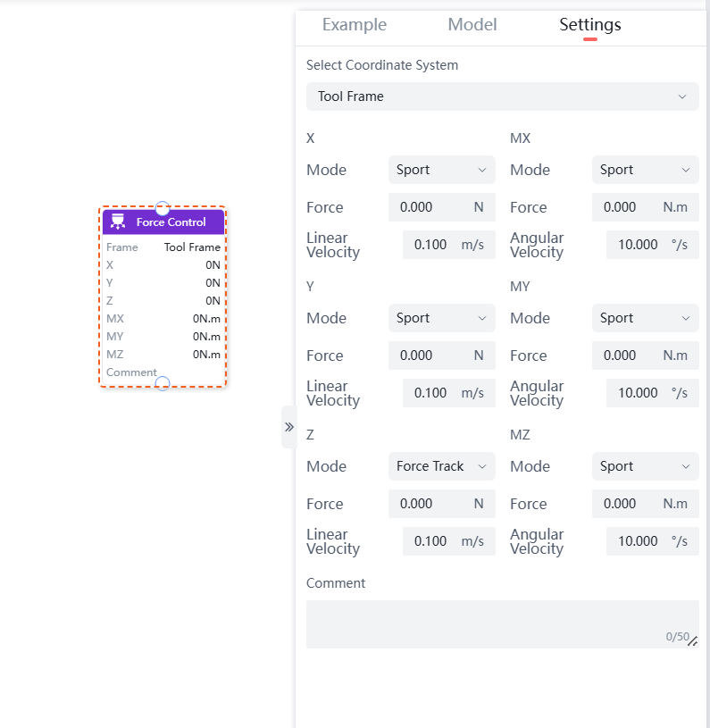Screen dimensions: 710x728
Task: Open the MY Mode dropdown
Action: (x=645, y=318)
